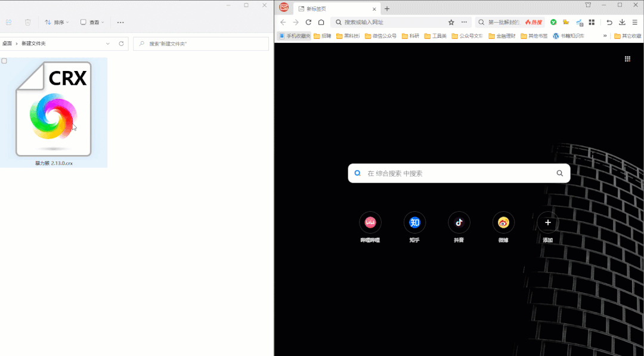The height and width of the screenshot is (356, 644).
Task: Go to browser home page
Action: pyautogui.click(x=321, y=22)
